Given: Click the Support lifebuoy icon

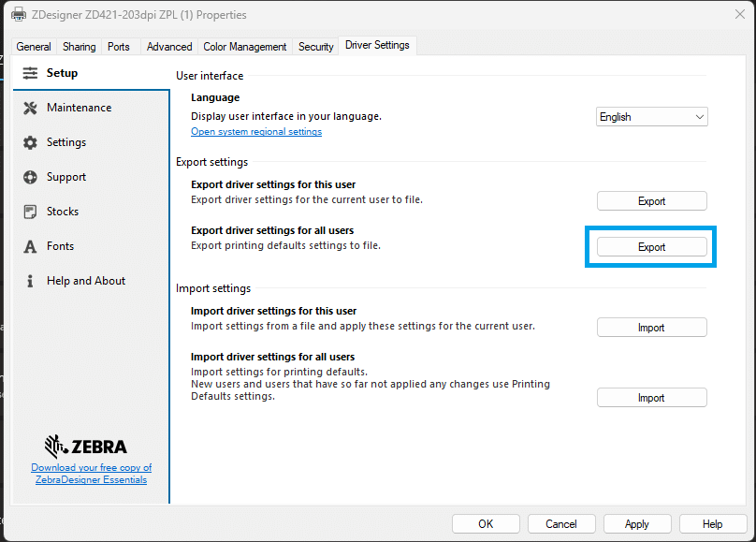Looking at the screenshot, I should pyautogui.click(x=30, y=178).
